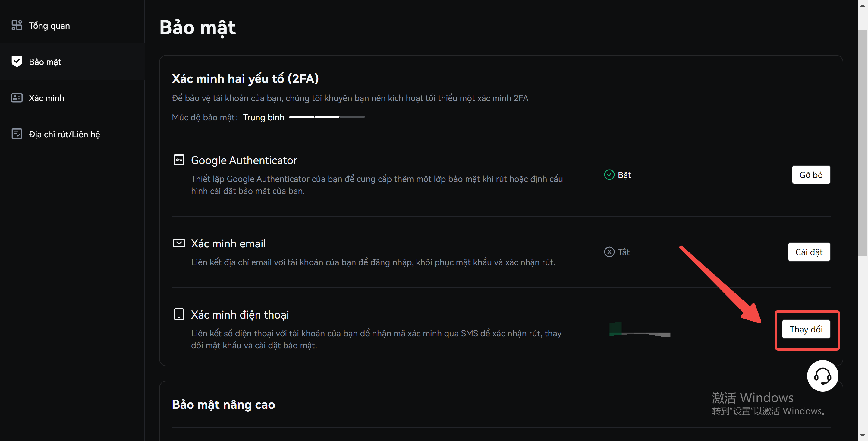The image size is (868, 441).
Task: Click the Xác minh điện thoại phone icon
Action: 179,314
